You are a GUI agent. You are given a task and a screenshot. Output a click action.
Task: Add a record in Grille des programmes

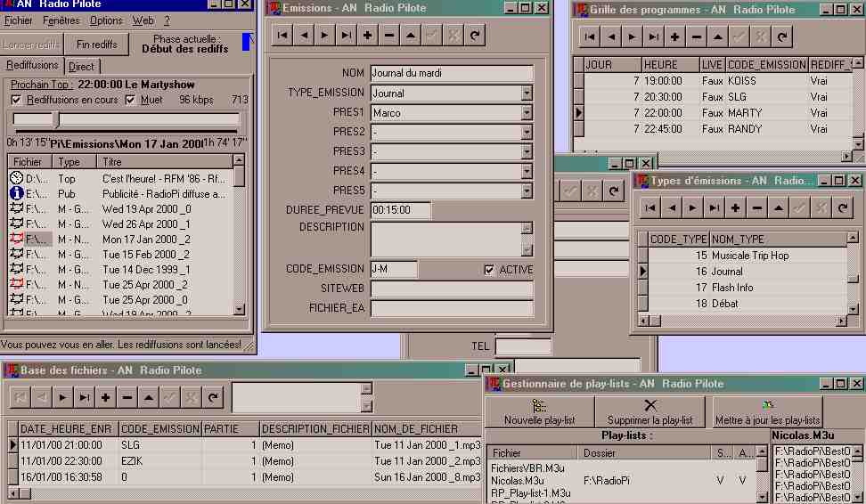(675, 37)
